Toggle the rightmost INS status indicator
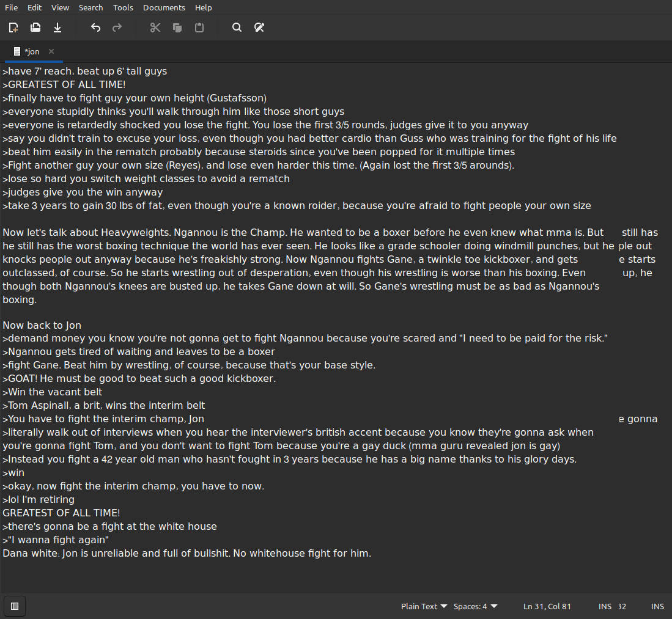The image size is (672, 619). [x=657, y=607]
